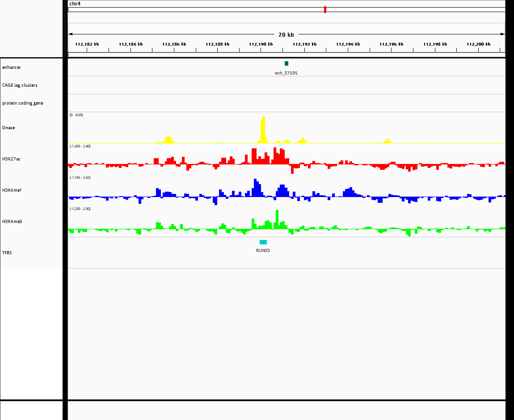Click the tallest green H3K4me3 peak
The width and height of the screenshot is (514, 420).
click(x=277, y=219)
